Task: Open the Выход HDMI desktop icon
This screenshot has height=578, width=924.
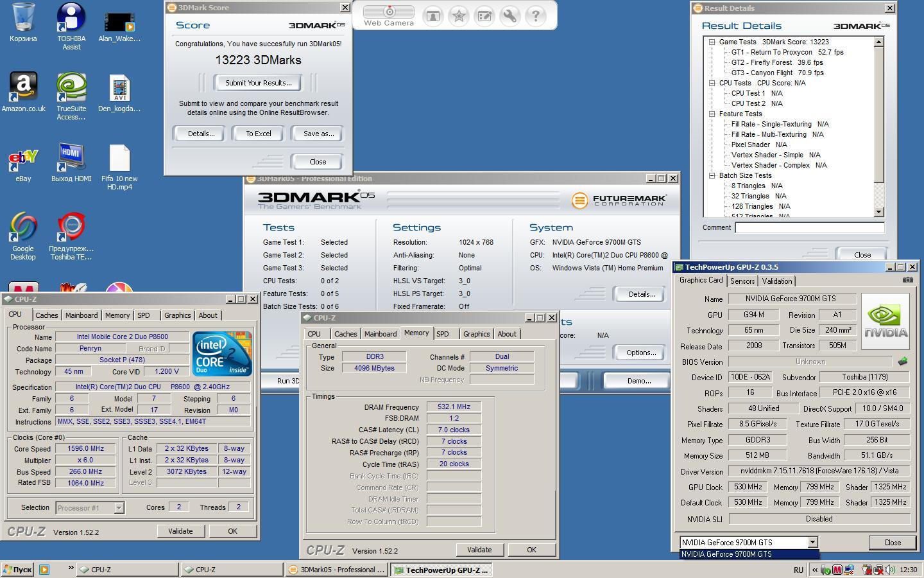Action: point(71,163)
